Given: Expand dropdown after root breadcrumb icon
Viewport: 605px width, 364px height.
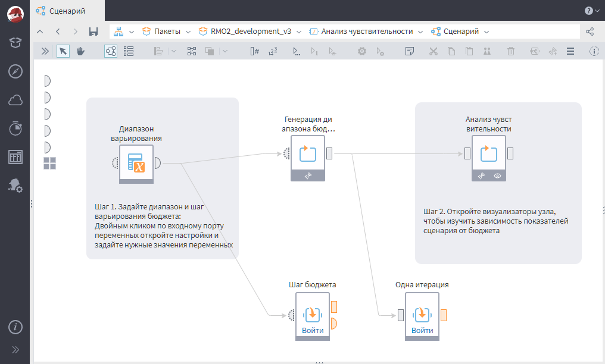Looking at the screenshot, I should point(132,32).
